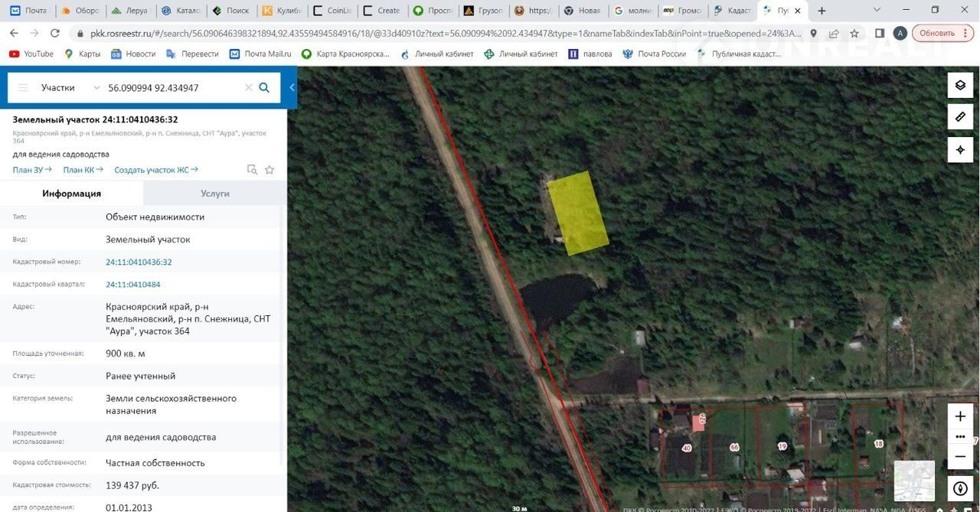Zoom in on the map
Screen dimensions: 980x512
(x=960, y=417)
